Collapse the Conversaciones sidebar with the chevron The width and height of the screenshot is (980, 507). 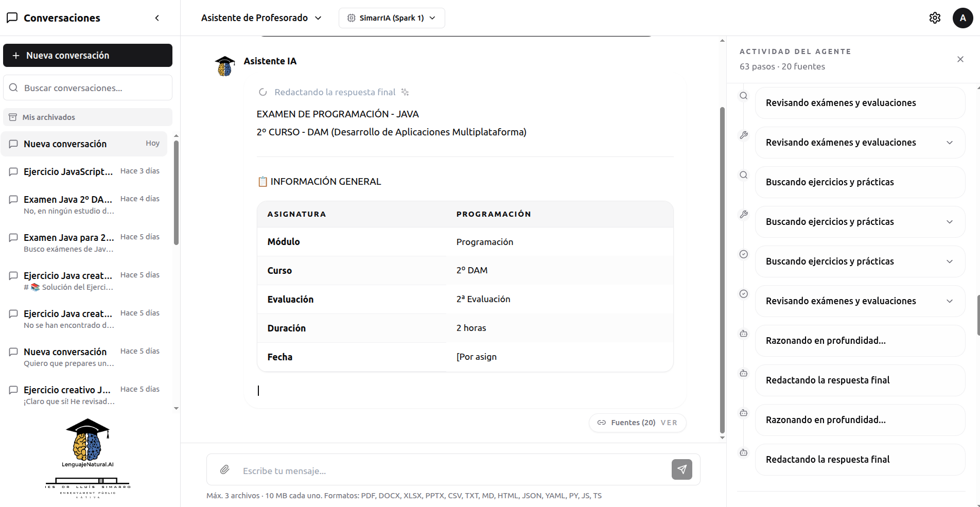pos(157,18)
